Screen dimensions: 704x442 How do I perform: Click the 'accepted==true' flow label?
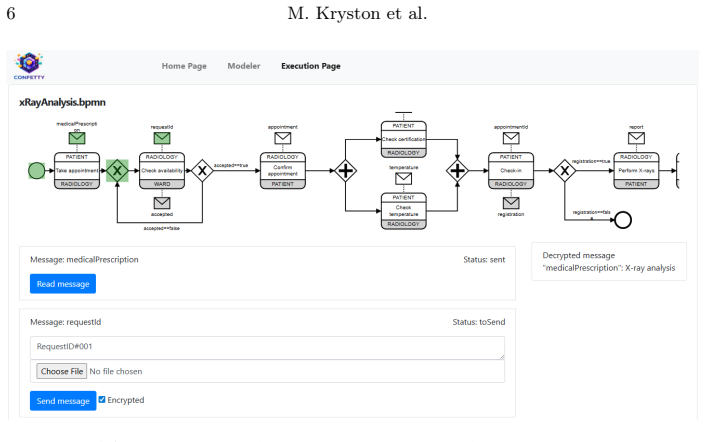[231, 165]
